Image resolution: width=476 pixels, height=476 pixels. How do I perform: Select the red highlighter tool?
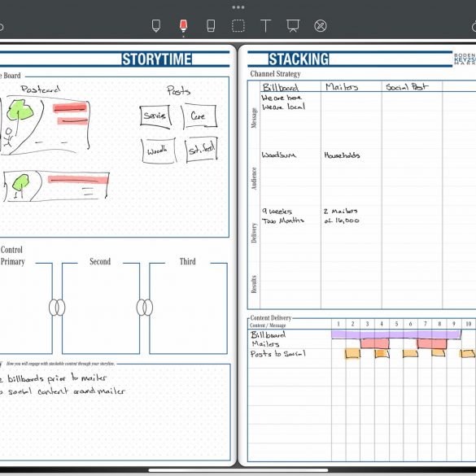click(183, 26)
